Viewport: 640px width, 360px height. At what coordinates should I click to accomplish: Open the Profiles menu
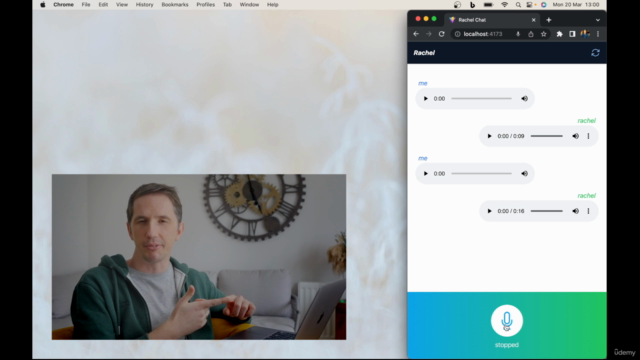[205, 4]
